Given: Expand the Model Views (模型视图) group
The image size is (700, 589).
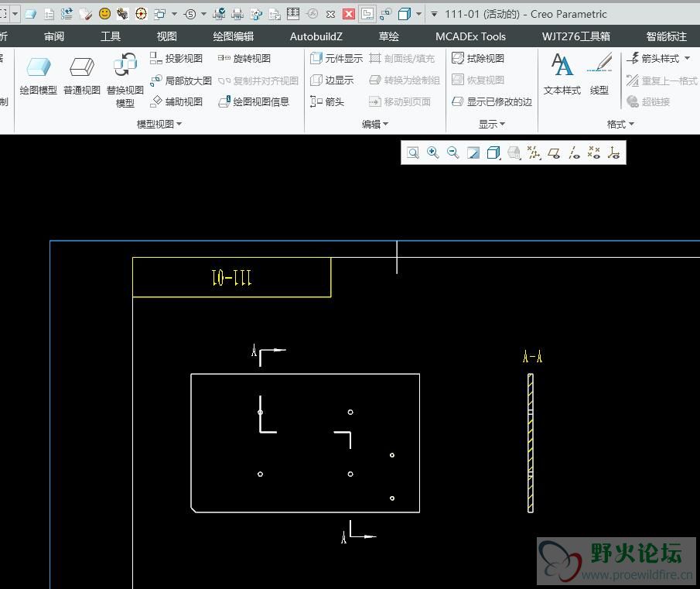Looking at the screenshot, I should 159,124.
